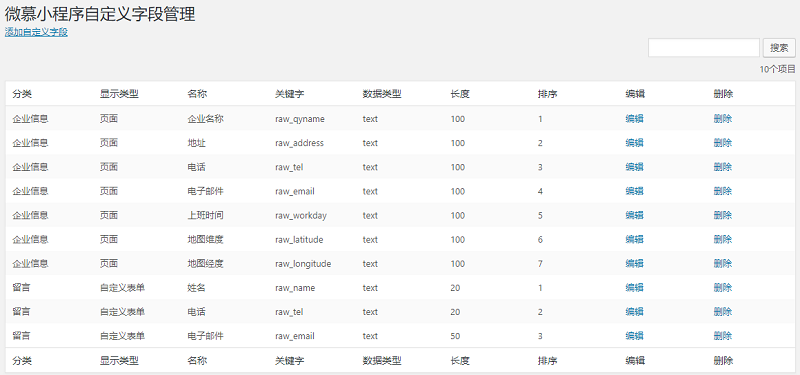Delete the 留言 电子邮件 field row
The width and height of the screenshot is (800, 375).
coord(722,336)
